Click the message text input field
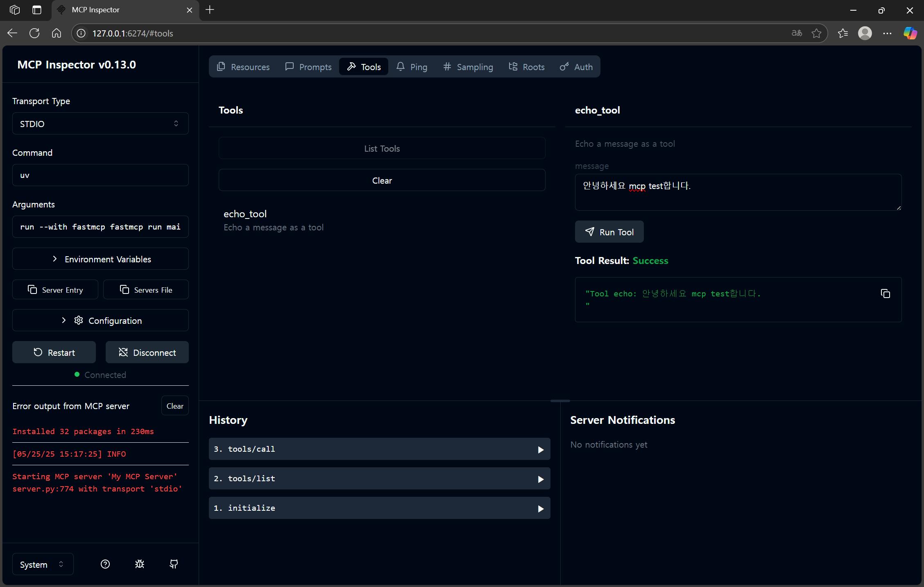The height and width of the screenshot is (587, 924). coord(738,192)
